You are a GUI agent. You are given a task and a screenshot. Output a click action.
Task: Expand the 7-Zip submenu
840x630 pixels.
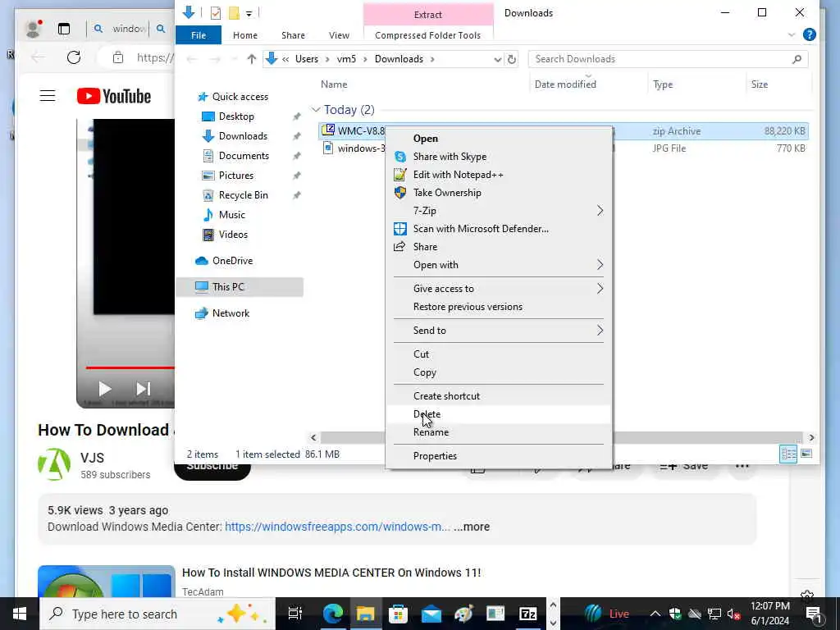coord(498,211)
